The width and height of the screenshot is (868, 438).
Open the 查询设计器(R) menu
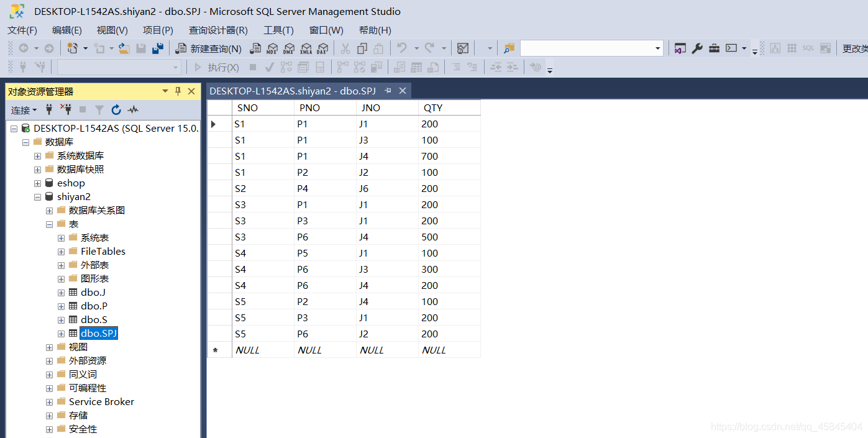(x=218, y=30)
